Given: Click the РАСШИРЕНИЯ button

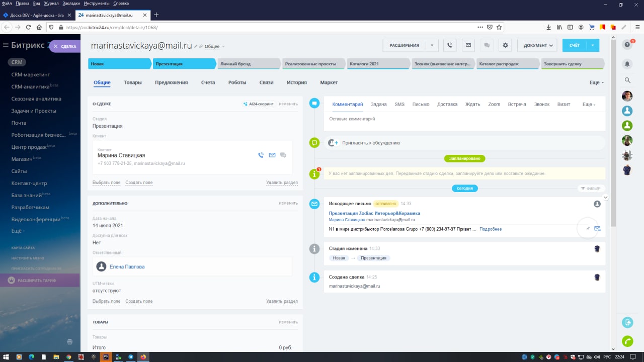Looking at the screenshot, I should 404,45.
